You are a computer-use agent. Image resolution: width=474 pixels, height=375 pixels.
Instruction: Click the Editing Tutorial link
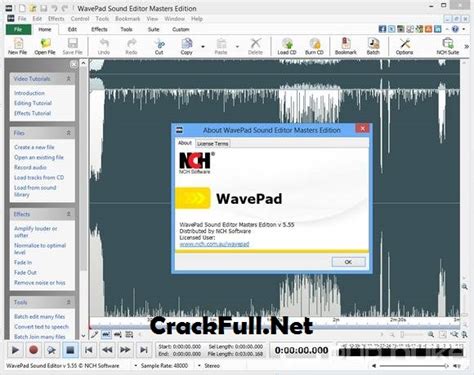point(33,103)
